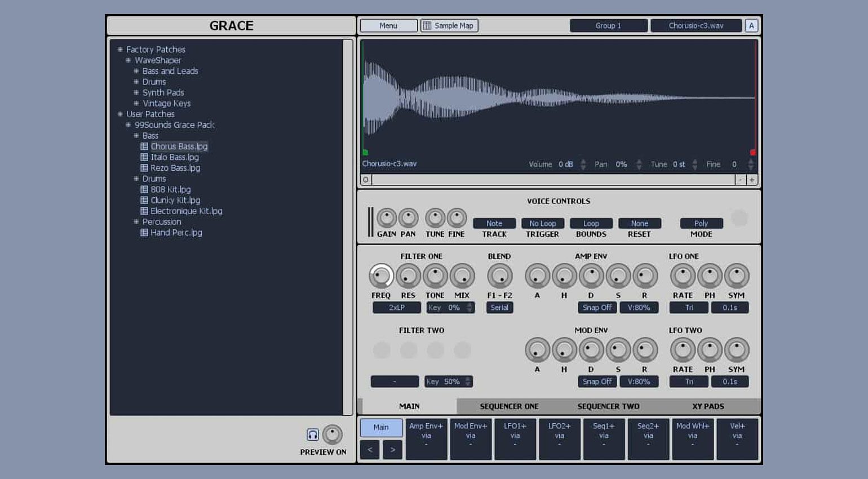Image resolution: width=868 pixels, height=479 pixels.
Task: Click the Vel+ mod slot
Action: tap(737, 439)
